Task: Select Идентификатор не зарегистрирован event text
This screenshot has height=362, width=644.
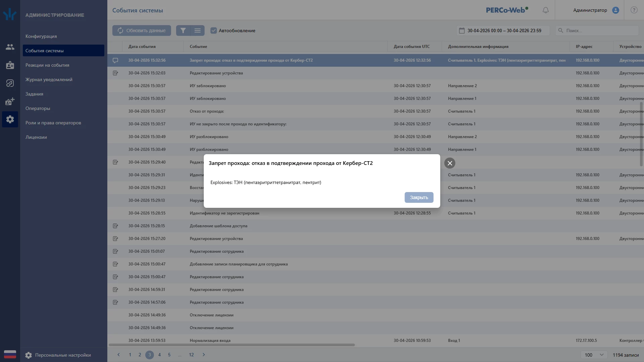Action: coord(224,213)
